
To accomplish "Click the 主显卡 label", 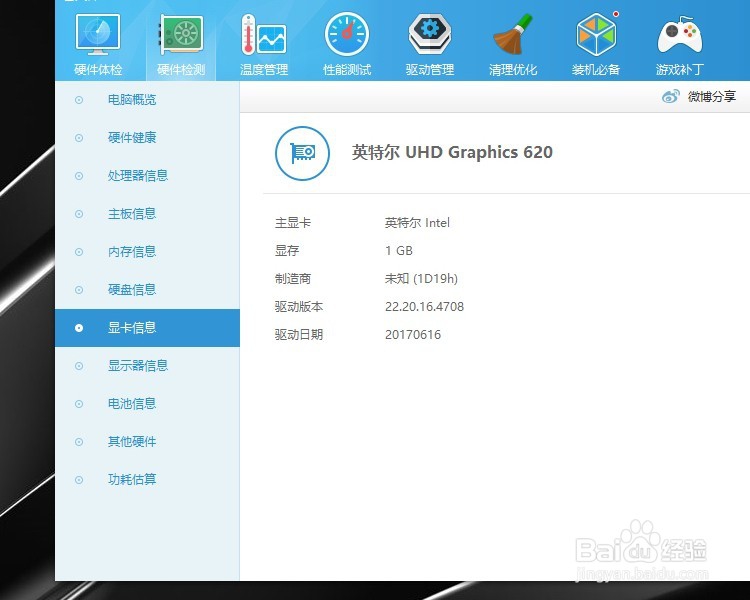I will pos(293,223).
